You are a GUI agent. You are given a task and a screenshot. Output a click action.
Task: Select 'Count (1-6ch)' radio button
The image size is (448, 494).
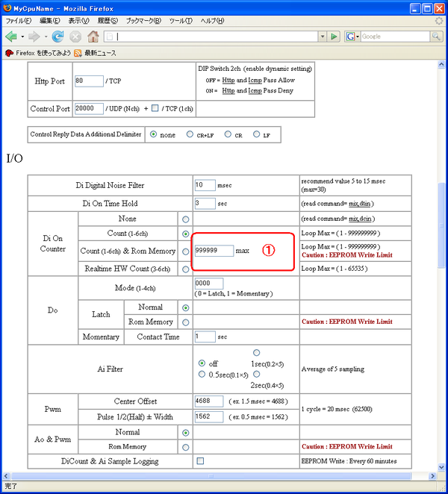coord(186,234)
